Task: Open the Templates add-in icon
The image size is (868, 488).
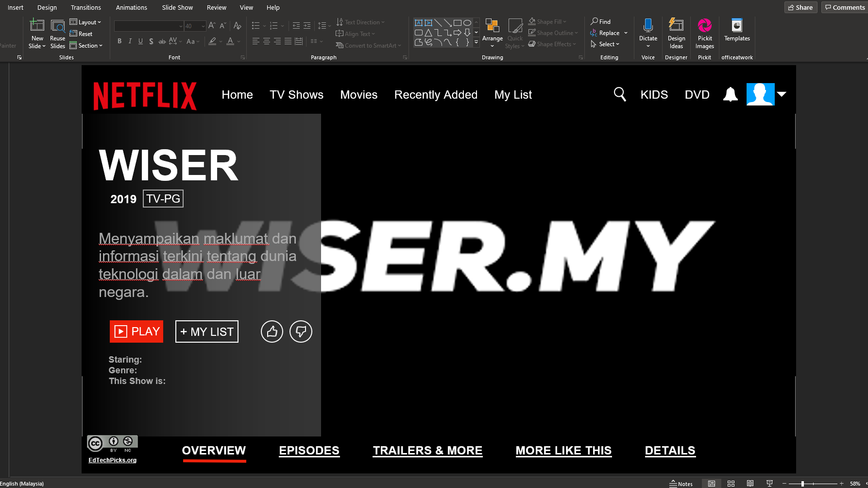Action: [737, 26]
